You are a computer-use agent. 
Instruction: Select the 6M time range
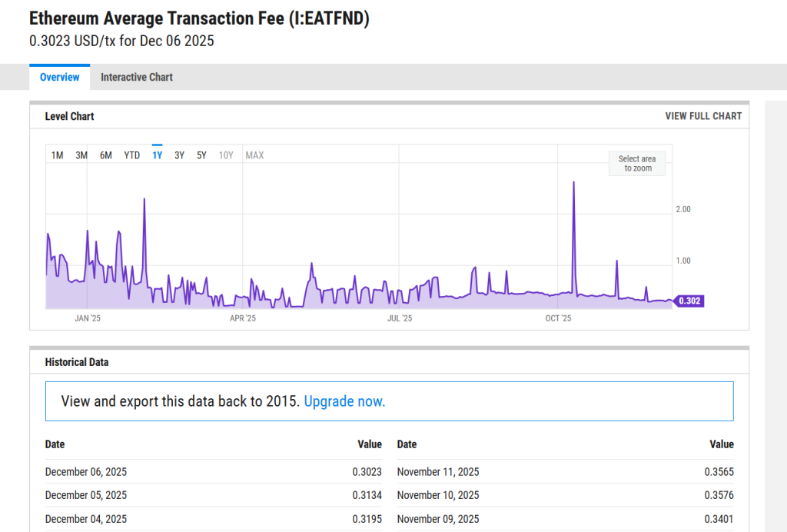click(105, 155)
